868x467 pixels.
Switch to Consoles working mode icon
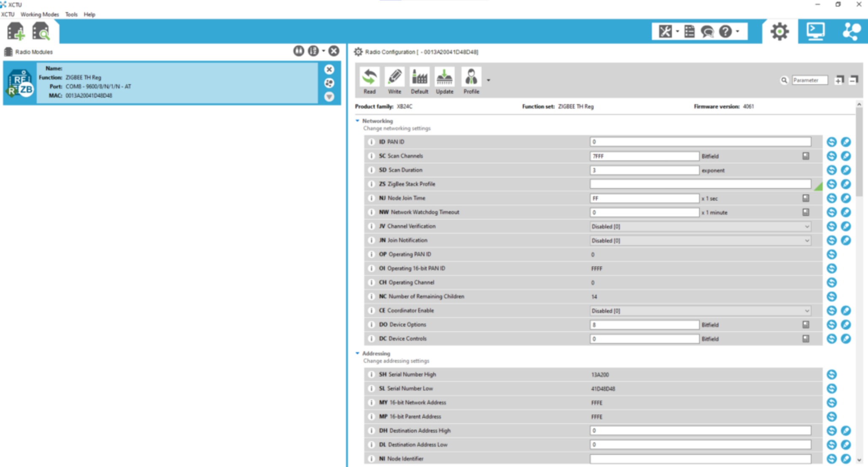coord(815,31)
